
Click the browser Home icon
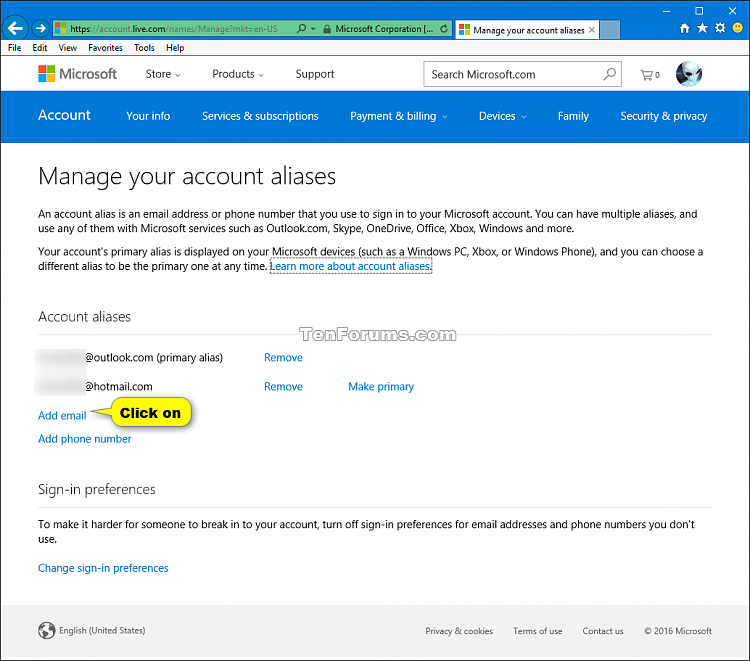(684, 28)
